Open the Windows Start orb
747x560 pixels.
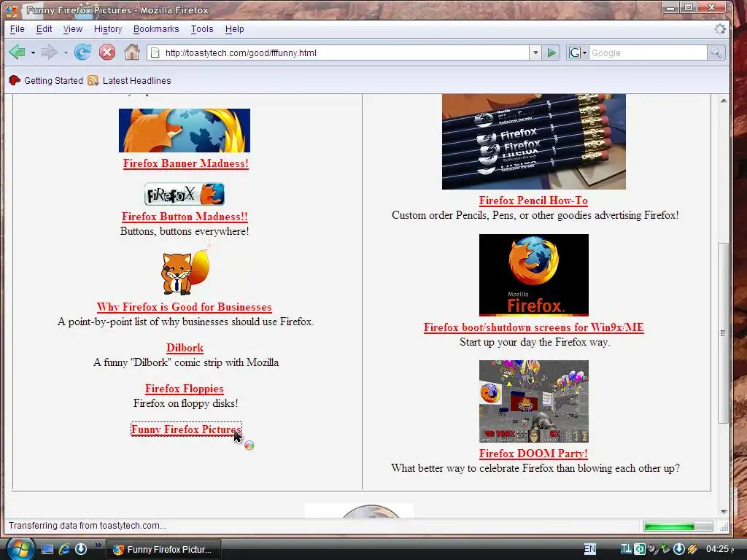pyautogui.click(x=19, y=549)
